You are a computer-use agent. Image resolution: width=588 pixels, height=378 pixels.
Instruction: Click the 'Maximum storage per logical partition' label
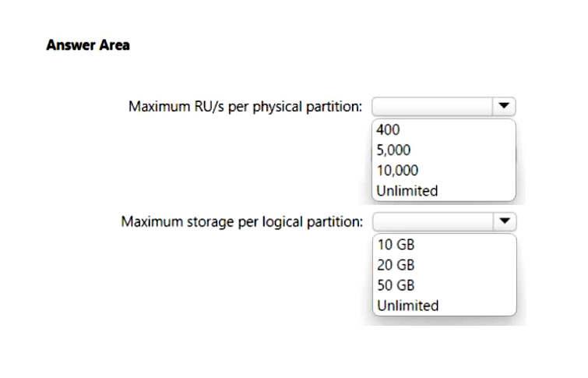(x=241, y=222)
